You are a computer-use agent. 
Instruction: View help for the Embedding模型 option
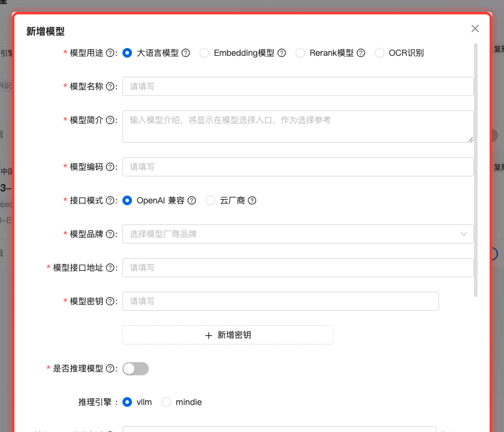(282, 53)
